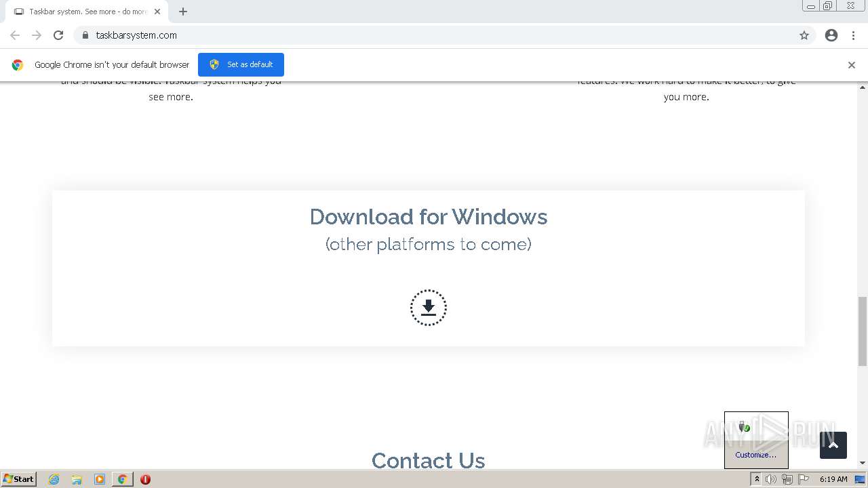Viewport: 868px width, 488px height.
Task: Open the Chrome profile avatar icon
Action: click(x=831, y=35)
